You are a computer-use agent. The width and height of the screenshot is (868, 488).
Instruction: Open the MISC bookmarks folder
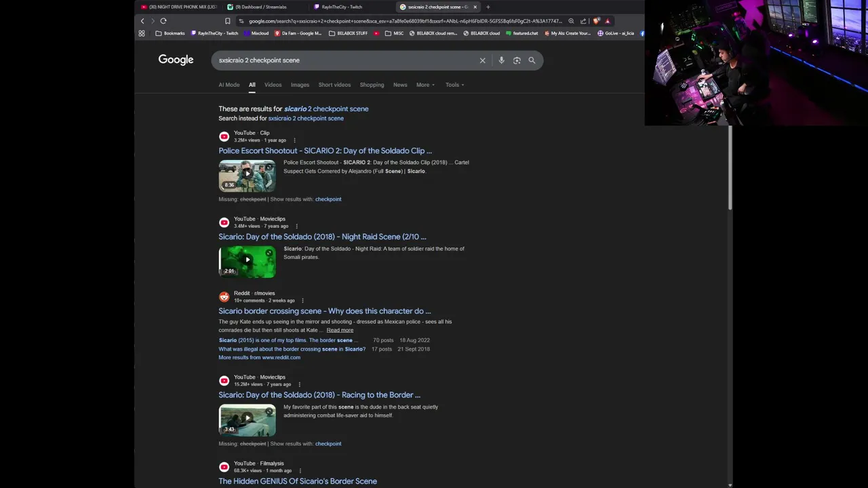394,33
